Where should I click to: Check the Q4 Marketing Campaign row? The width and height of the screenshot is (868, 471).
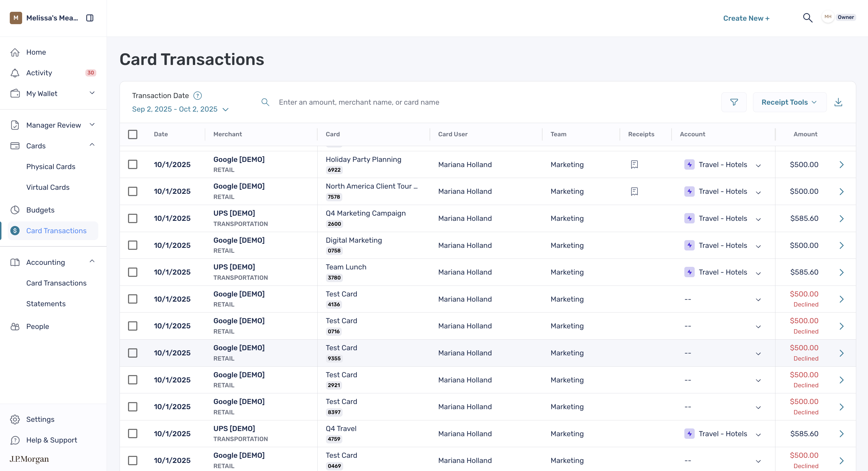click(133, 219)
